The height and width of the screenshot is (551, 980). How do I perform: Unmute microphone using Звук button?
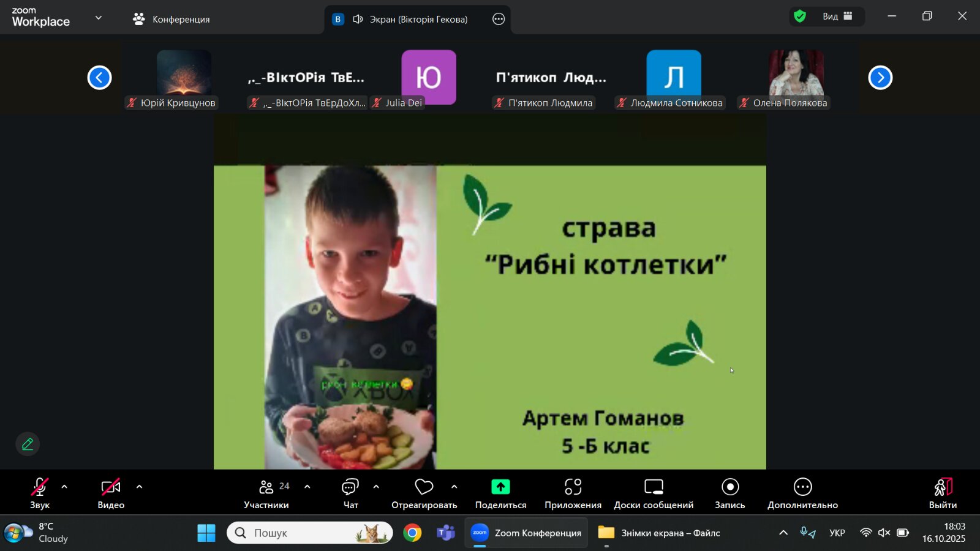pos(40,493)
